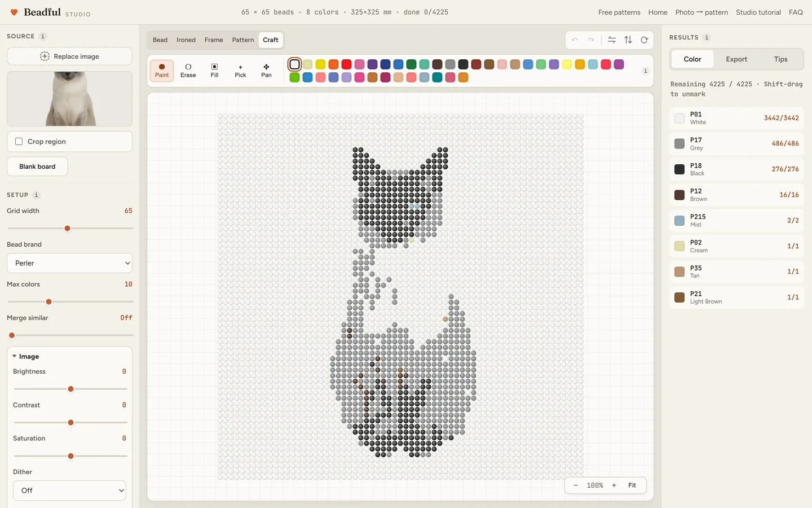
Task: Click the Grid width slider handle
Action: pyautogui.click(x=67, y=229)
